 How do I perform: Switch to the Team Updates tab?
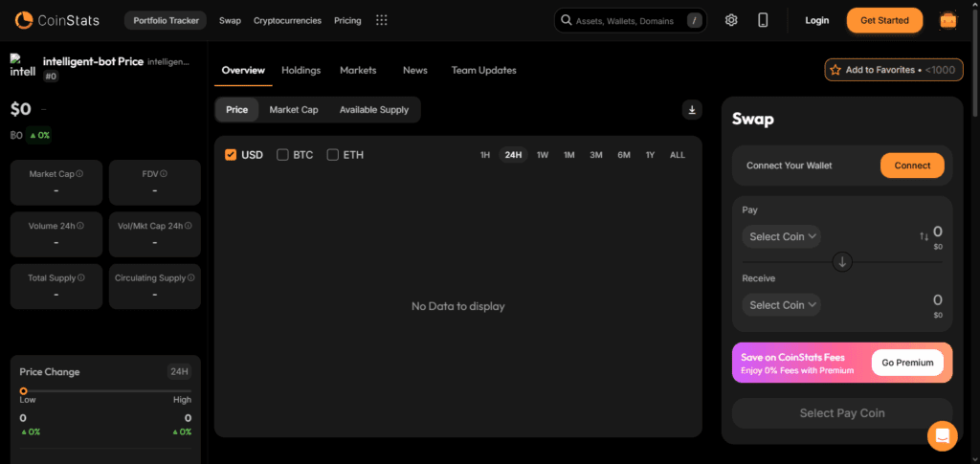click(483, 71)
